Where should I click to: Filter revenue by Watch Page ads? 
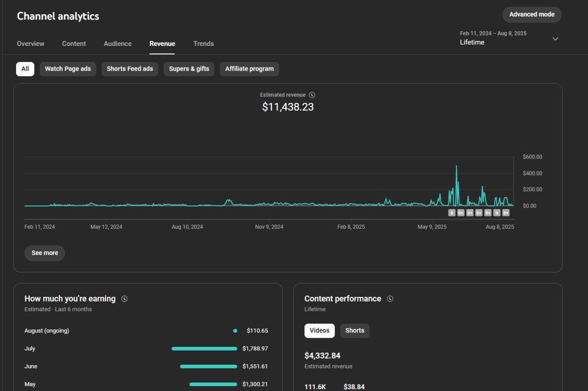point(68,69)
